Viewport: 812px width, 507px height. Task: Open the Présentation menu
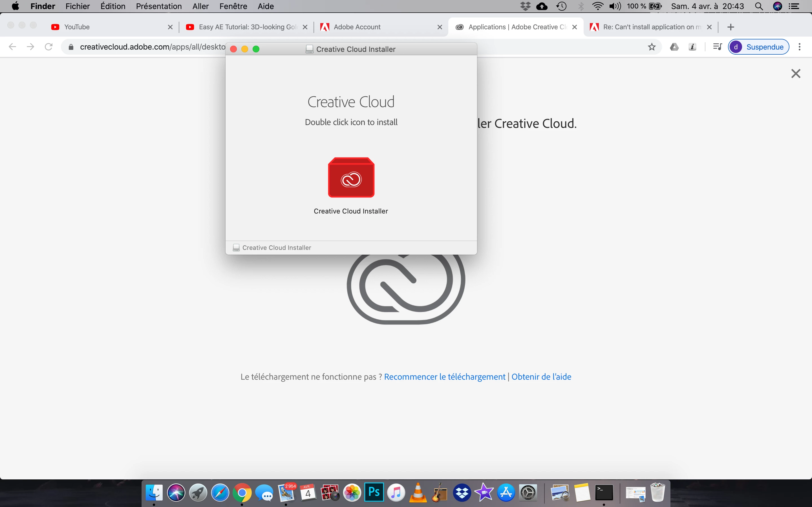point(159,6)
